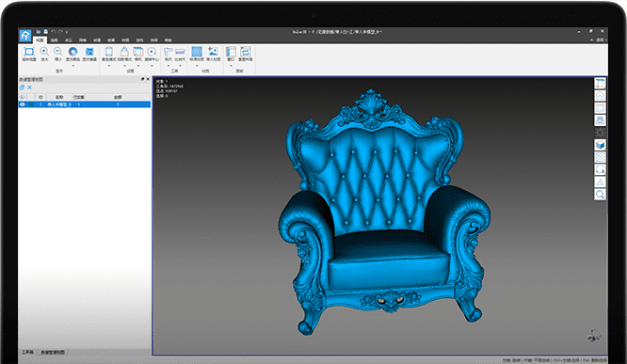The width and height of the screenshot is (627, 364).
Task: Click the ruler (标尺) tool icon
Action: (168, 51)
